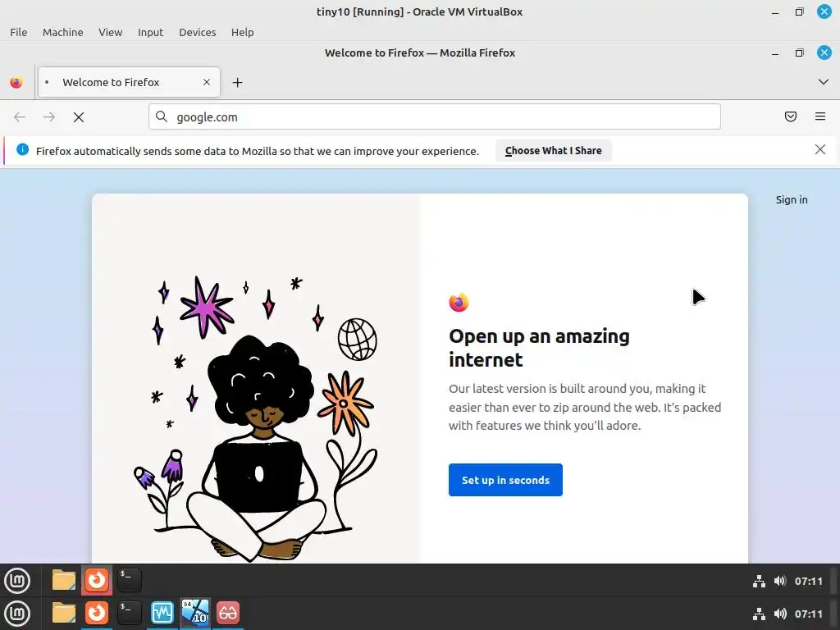Close the Welcome to Firefox tab
840x630 pixels.
point(207,82)
